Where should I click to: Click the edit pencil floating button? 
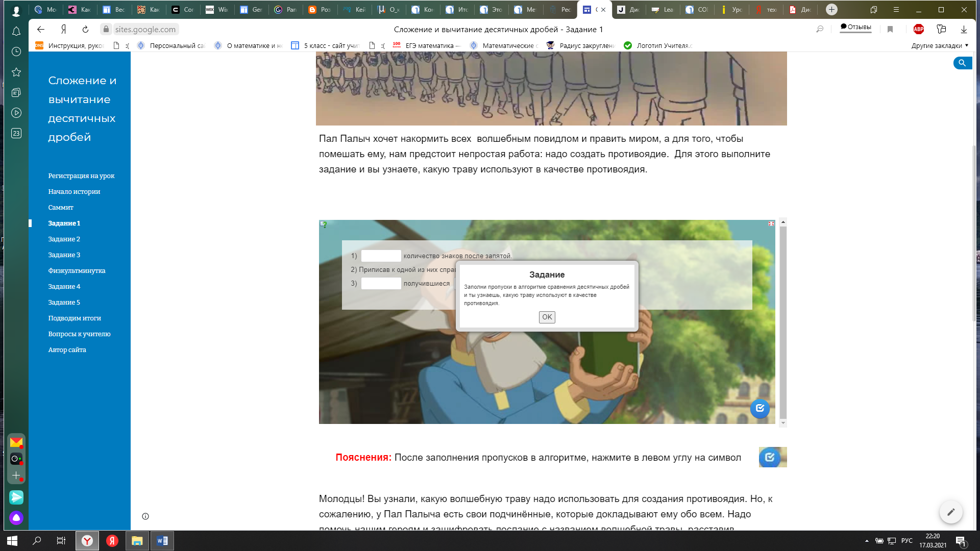point(950,512)
